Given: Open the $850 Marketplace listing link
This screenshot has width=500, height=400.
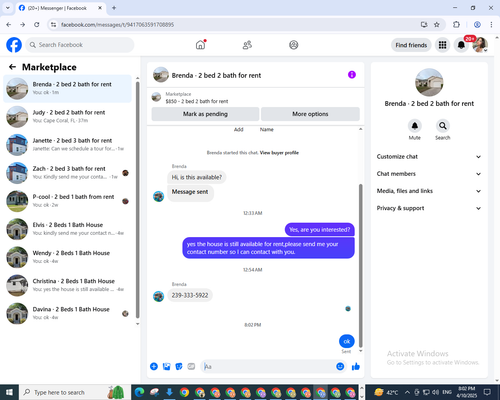Looking at the screenshot, I should tap(197, 101).
